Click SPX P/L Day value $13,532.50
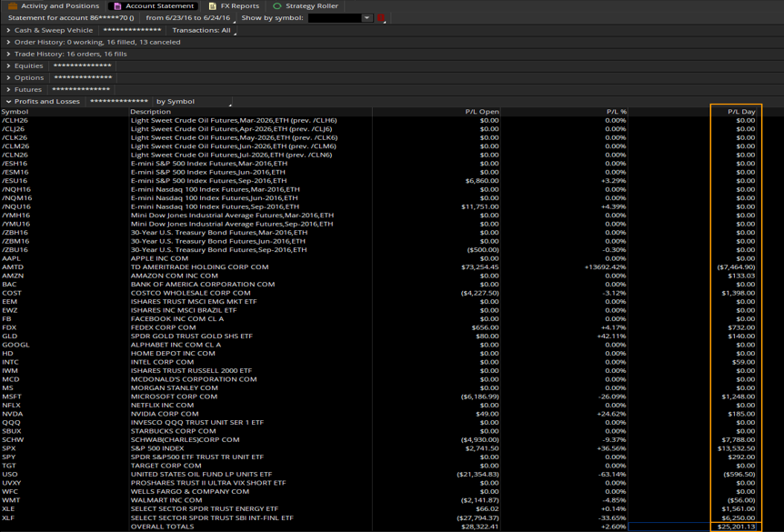Viewport: 784px width, 532px height. [737, 448]
